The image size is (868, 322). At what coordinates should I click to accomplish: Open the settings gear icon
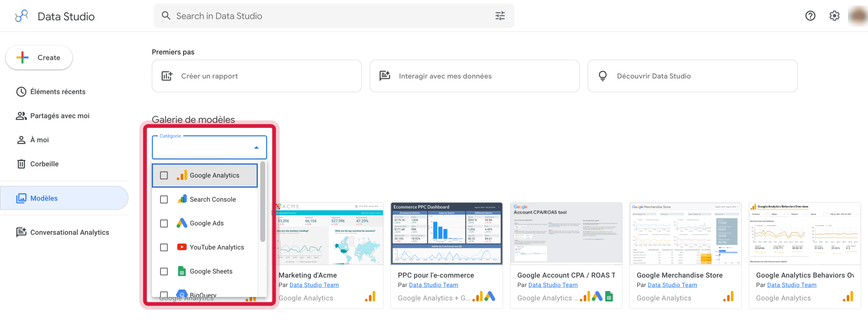click(834, 16)
